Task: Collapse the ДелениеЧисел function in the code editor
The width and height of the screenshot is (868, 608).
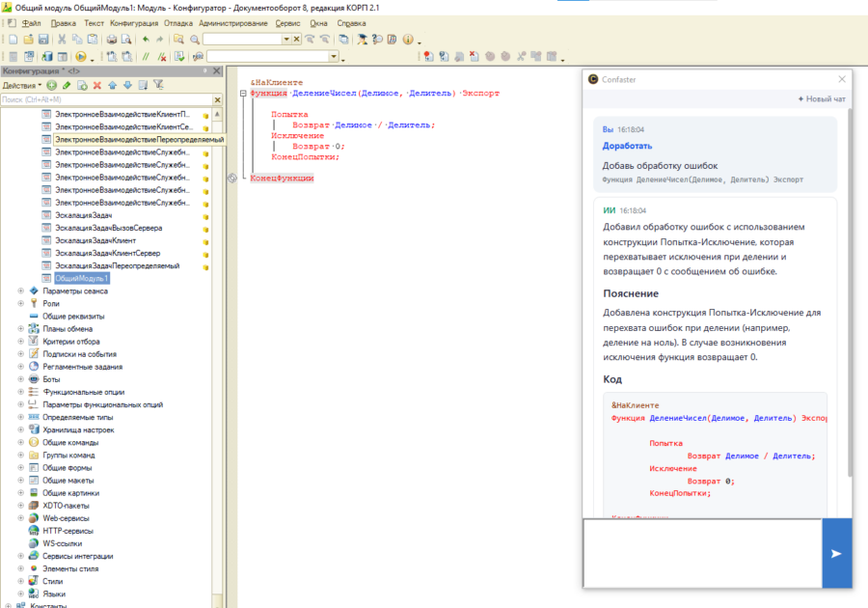Action: (242, 94)
